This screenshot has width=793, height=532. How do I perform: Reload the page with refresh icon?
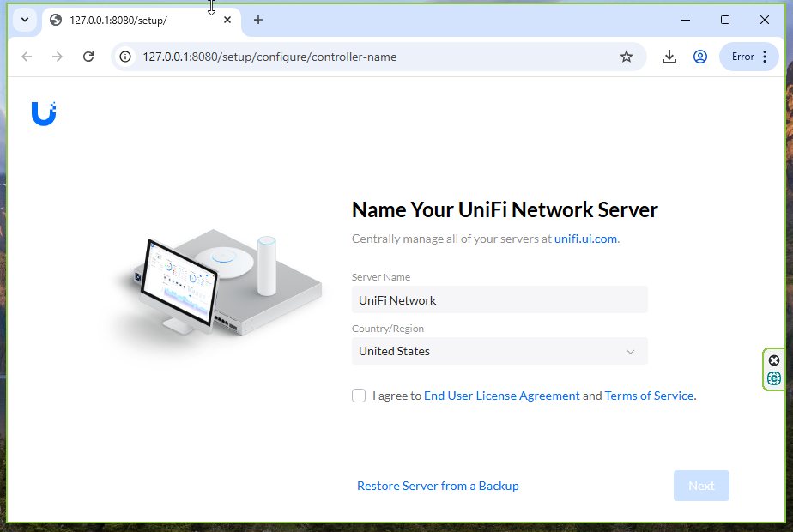pyautogui.click(x=88, y=57)
